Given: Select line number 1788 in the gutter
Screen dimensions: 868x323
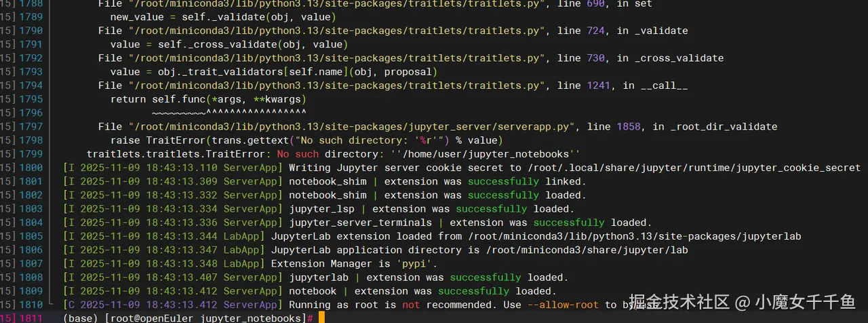Looking at the screenshot, I should [x=31, y=3].
